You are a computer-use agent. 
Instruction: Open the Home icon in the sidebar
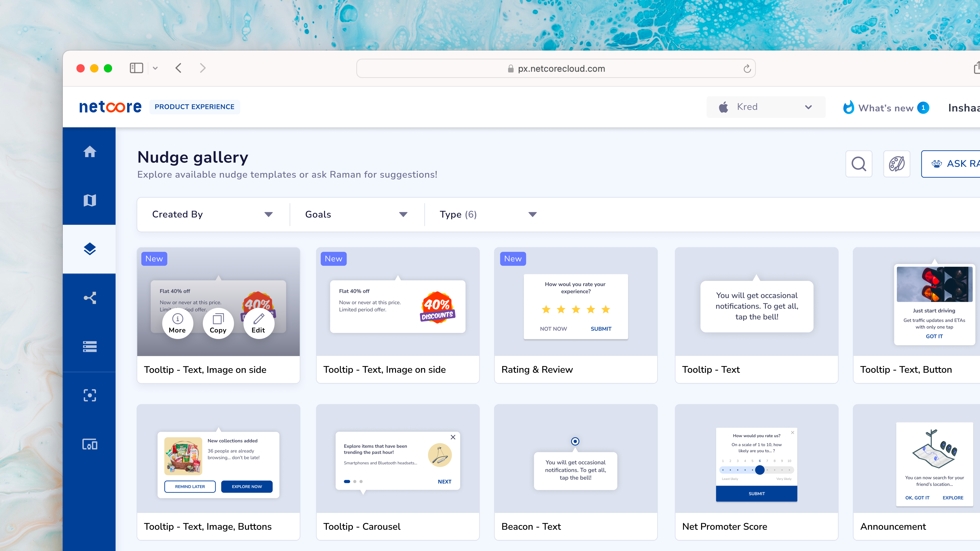(x=90, y=152)
